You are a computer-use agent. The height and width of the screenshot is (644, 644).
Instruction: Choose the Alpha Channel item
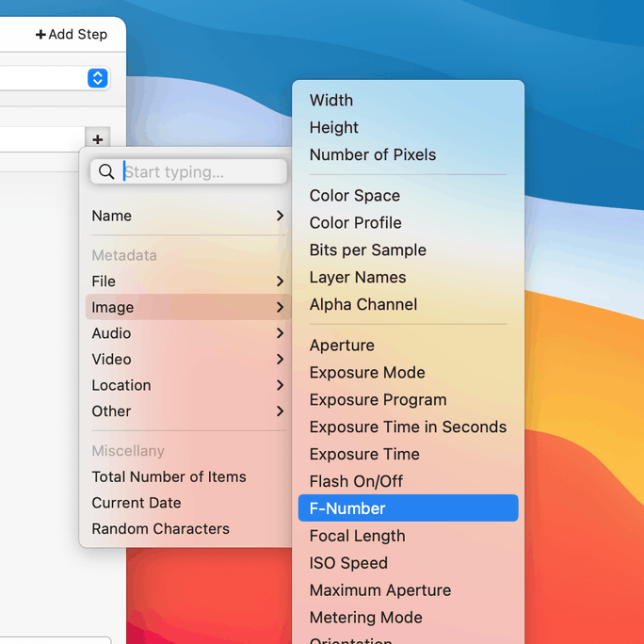coord(363,305)
